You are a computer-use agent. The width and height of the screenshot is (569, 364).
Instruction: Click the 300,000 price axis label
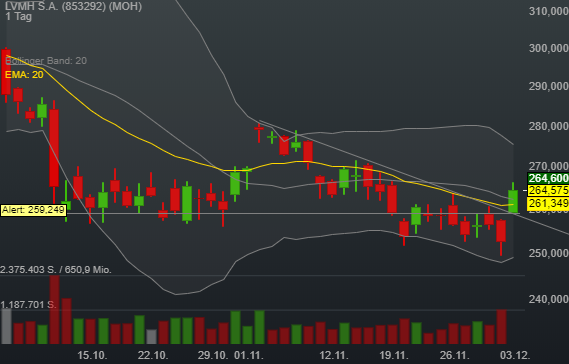[x=548, y=48]
